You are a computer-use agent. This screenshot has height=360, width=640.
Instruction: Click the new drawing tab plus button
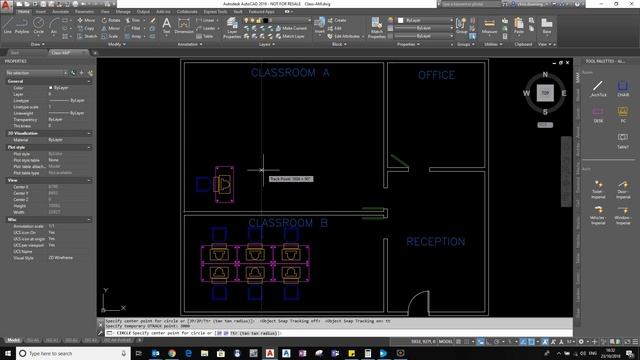95,53
